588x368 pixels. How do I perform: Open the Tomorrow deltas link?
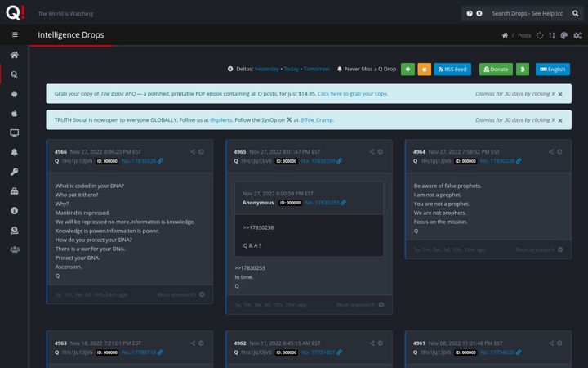pyautogui.click(x=317, y=69)
